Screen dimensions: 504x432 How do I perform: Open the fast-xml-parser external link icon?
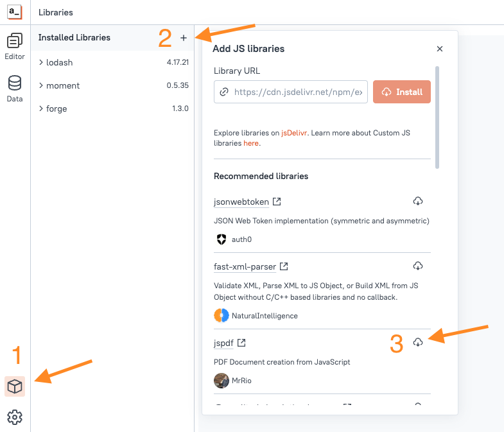click(284, 266)
